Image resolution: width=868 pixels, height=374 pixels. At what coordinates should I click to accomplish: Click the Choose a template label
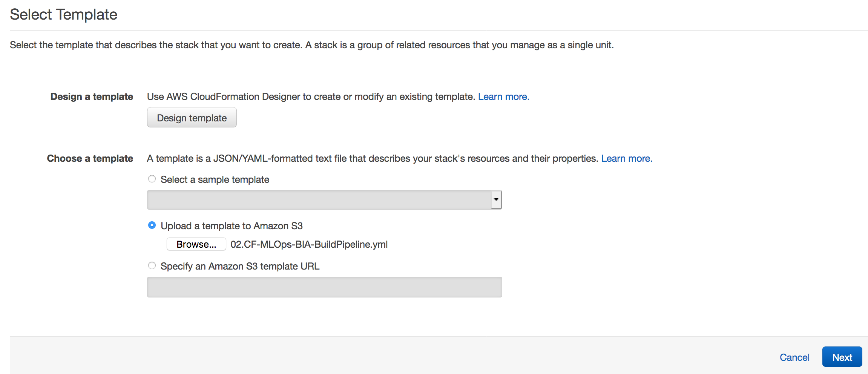(x=90, y=159)
